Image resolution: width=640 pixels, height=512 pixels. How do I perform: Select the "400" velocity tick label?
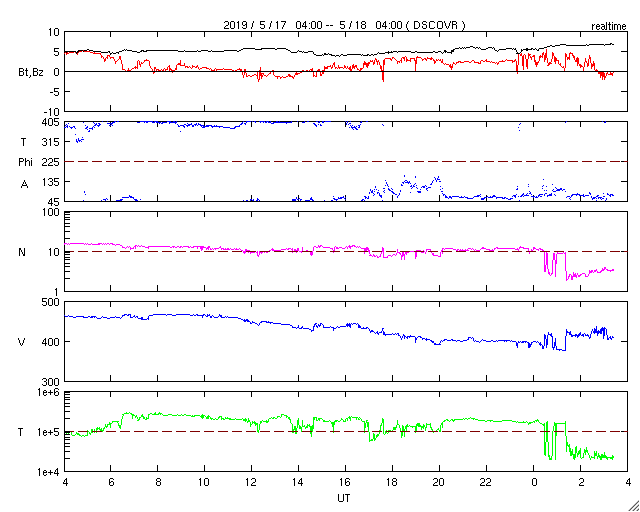point(52,342)
